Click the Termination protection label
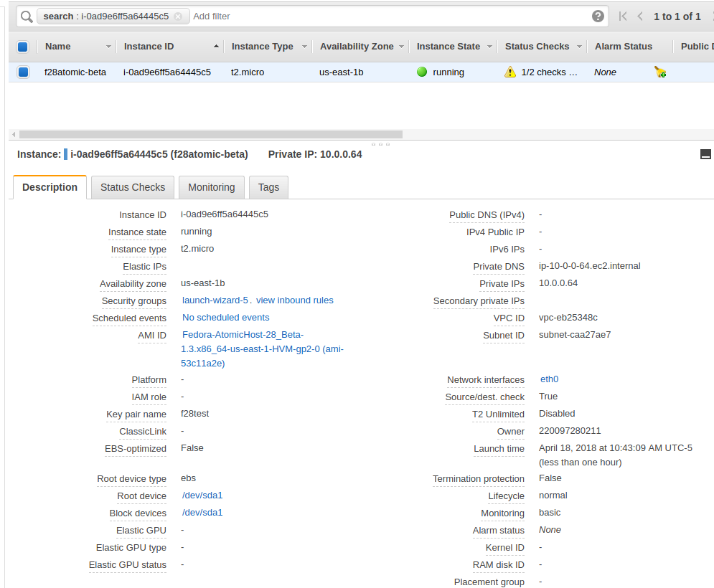 click(x=479, y=479)
